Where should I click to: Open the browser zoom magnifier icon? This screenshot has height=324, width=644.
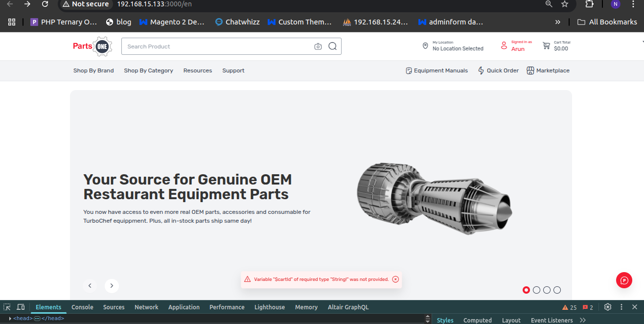click(x=549, y=4)
